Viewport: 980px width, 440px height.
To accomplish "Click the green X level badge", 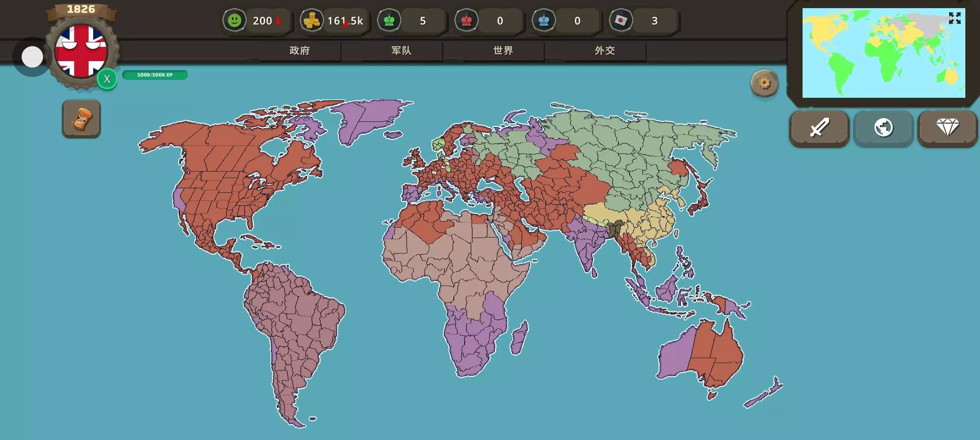I will point(107,79).
